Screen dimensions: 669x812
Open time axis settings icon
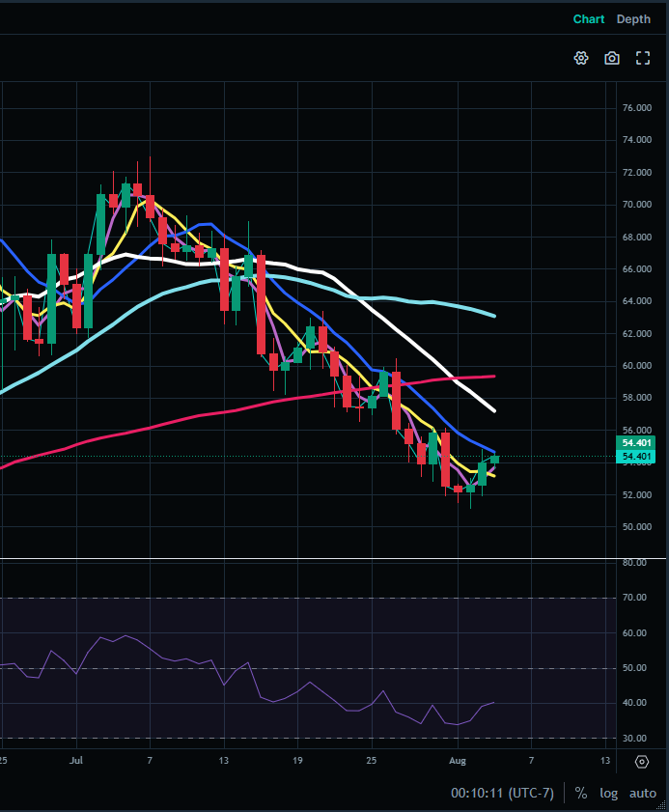pos(642,762)
